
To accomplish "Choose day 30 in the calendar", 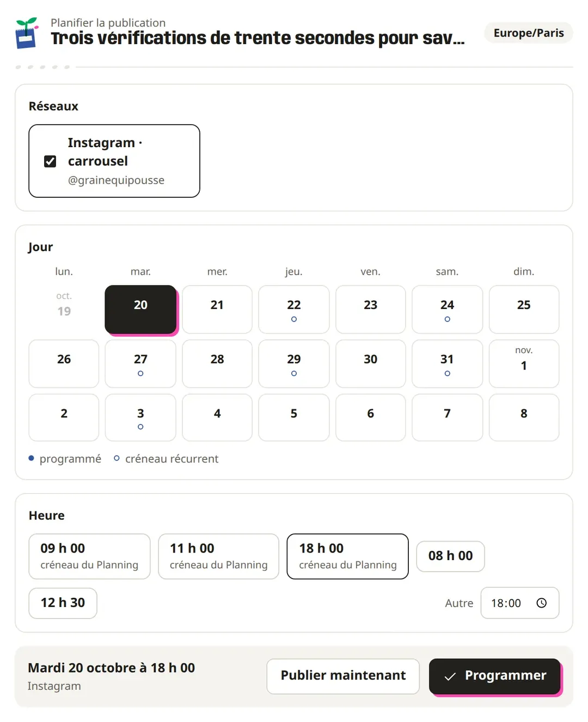I will 371,363.
